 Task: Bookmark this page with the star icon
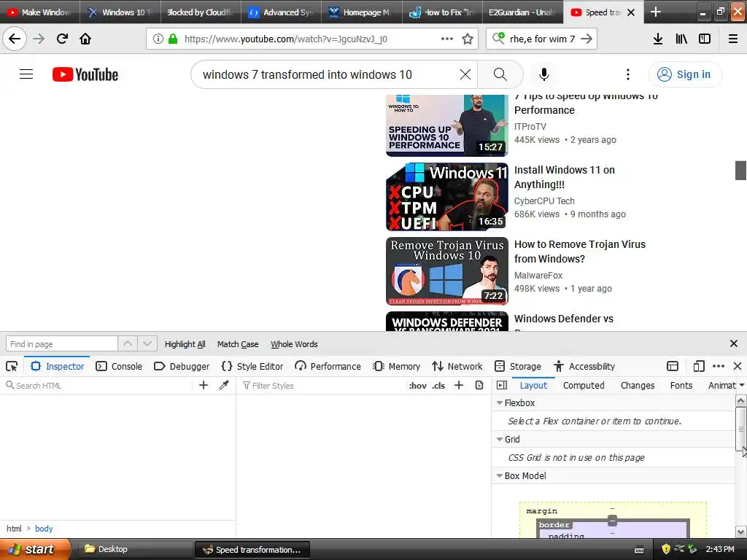pyautogui.click(x=468, y=39)
